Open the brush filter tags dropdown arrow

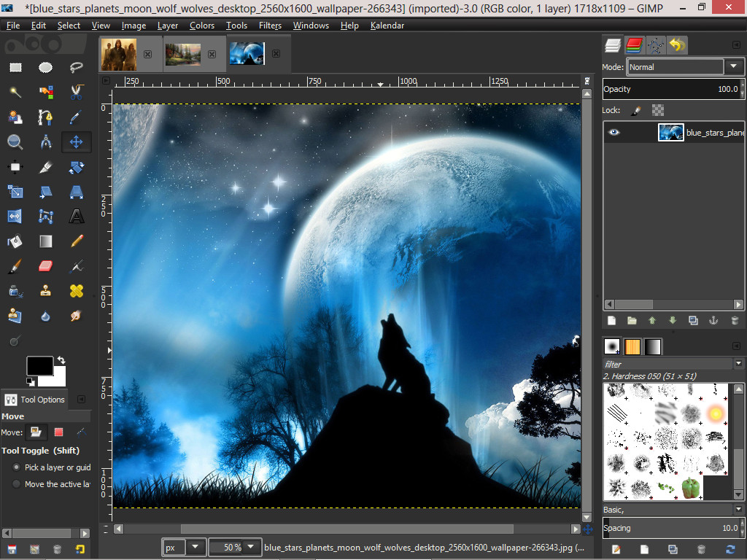[738, 364]
